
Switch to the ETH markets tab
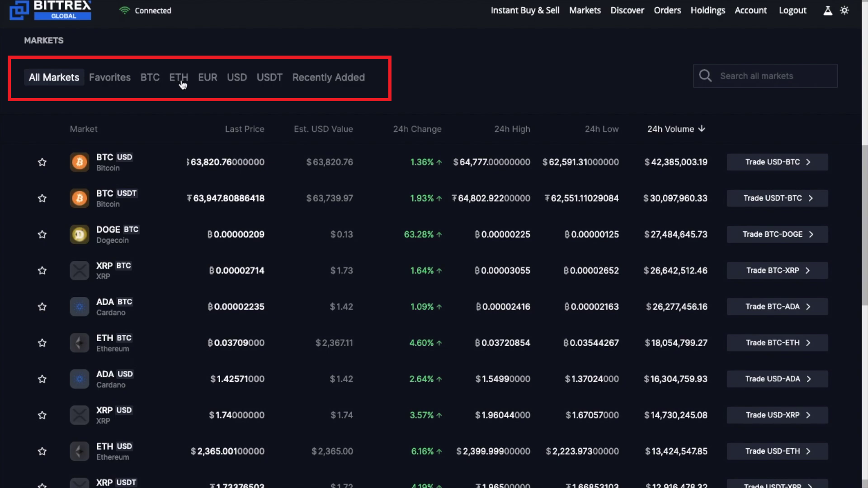tap(179, 77)
